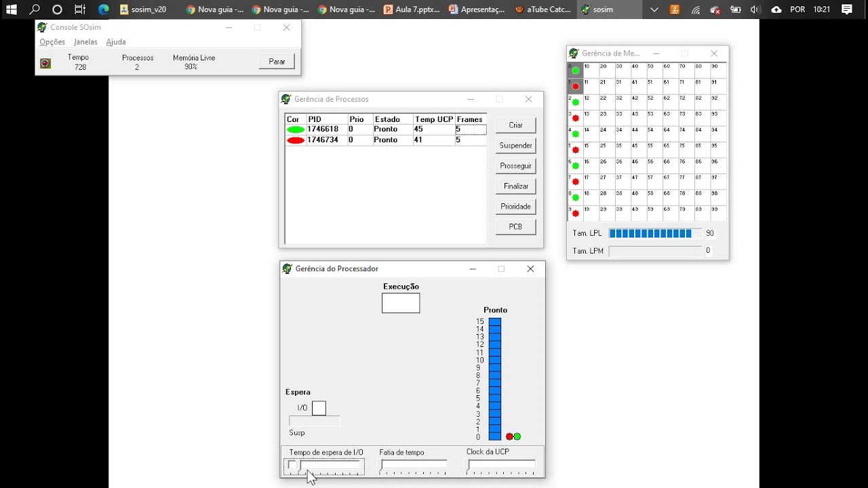
Task: Open the battery tray icon
Action: [736, 9]
